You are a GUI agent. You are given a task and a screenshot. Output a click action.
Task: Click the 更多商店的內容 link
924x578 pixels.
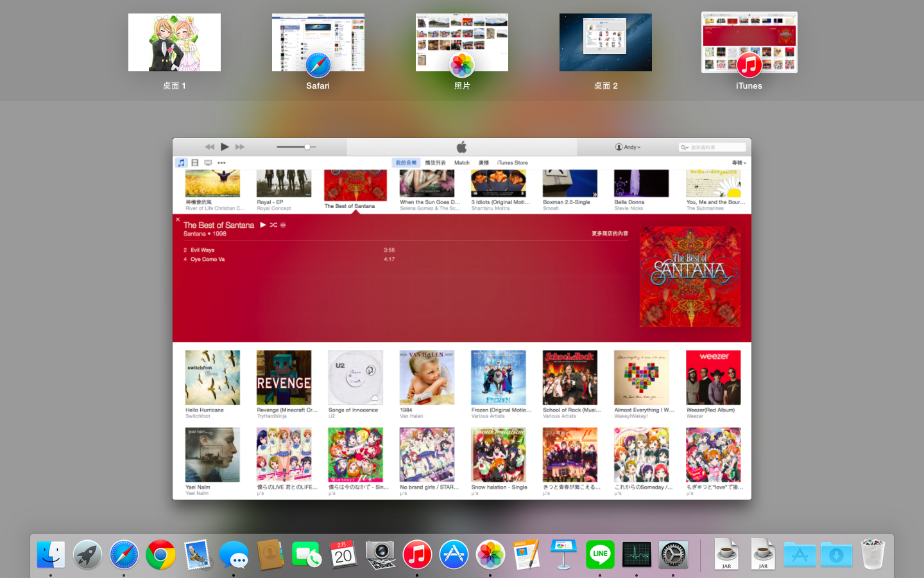pos(610,234)
